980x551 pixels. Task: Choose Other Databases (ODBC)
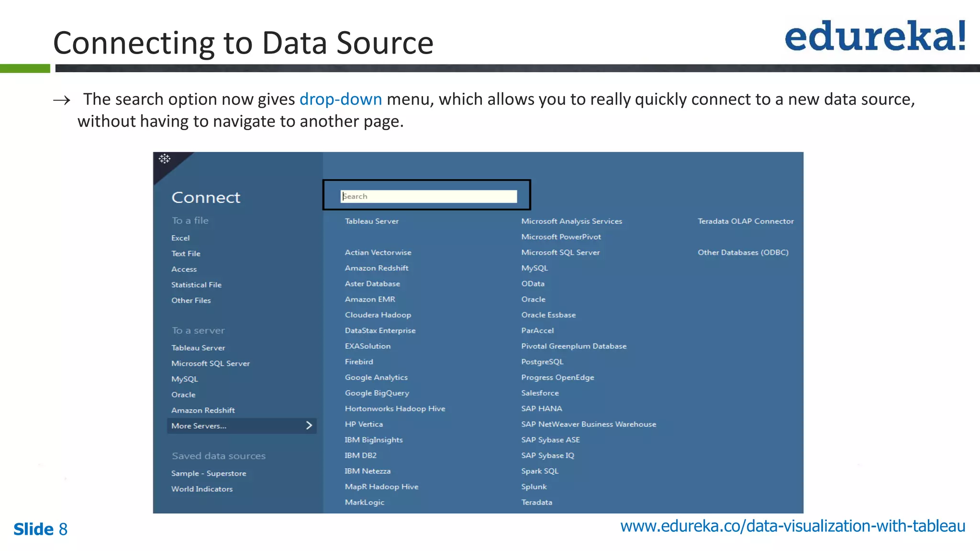coord(743,252)
